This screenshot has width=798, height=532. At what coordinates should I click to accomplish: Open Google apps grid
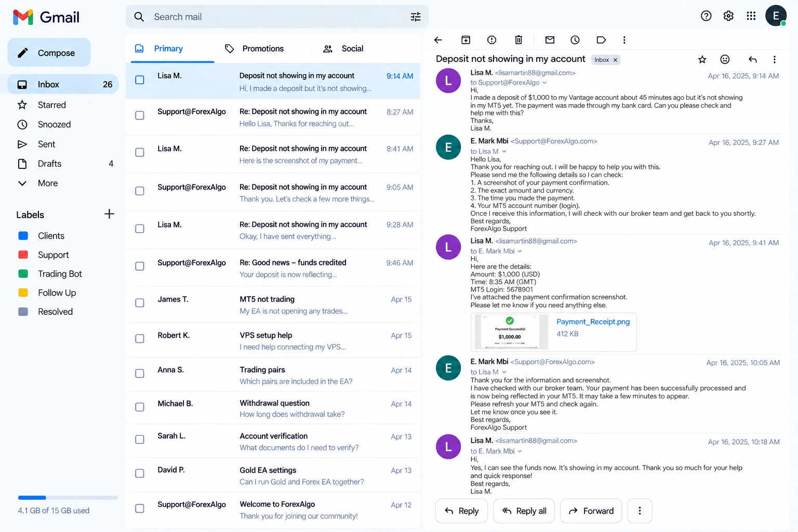(x=751, y=16)
